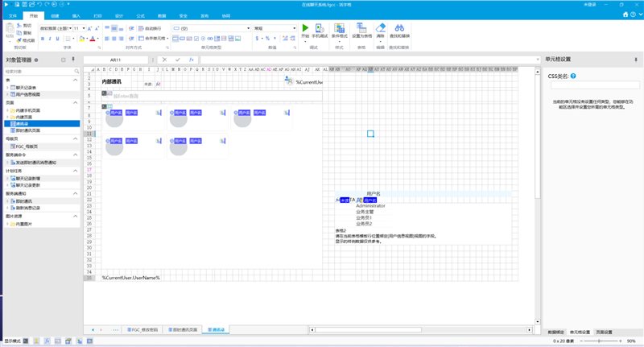Switch to the 插入 ribbon tab
The image size is (644, 347).
tap(76, 16)
